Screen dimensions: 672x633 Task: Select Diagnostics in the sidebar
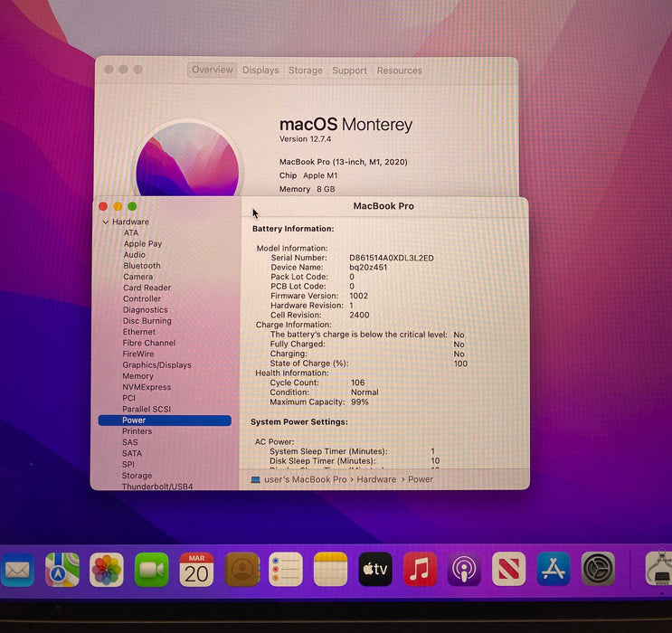tap(146, 310)
